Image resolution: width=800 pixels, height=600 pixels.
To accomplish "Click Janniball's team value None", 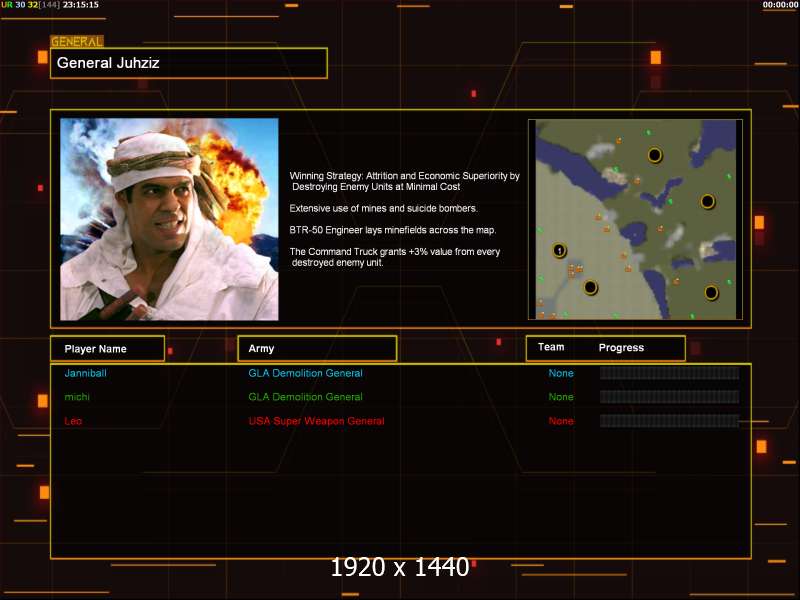I will (561, 373).
